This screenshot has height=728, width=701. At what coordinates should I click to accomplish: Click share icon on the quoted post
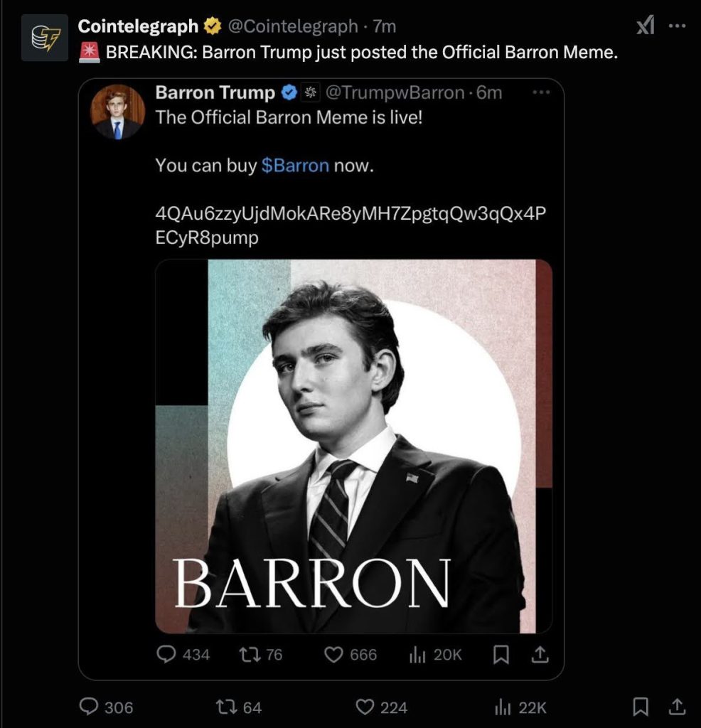click(538, 654)
